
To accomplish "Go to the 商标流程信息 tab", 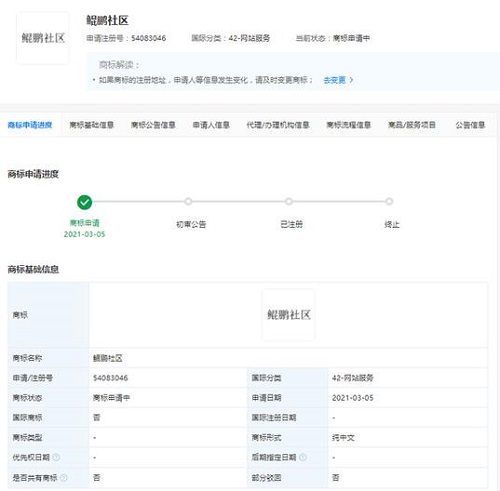I will [x=349, y=125].
